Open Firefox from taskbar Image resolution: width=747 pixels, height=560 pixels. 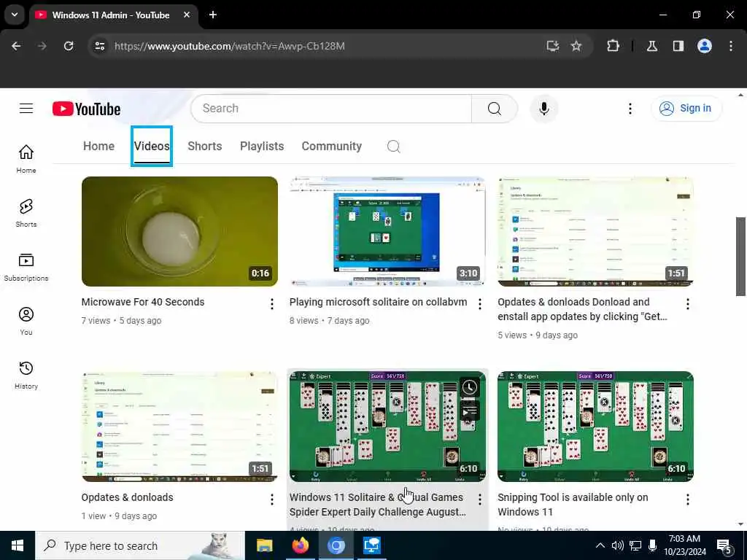(300, 545)
